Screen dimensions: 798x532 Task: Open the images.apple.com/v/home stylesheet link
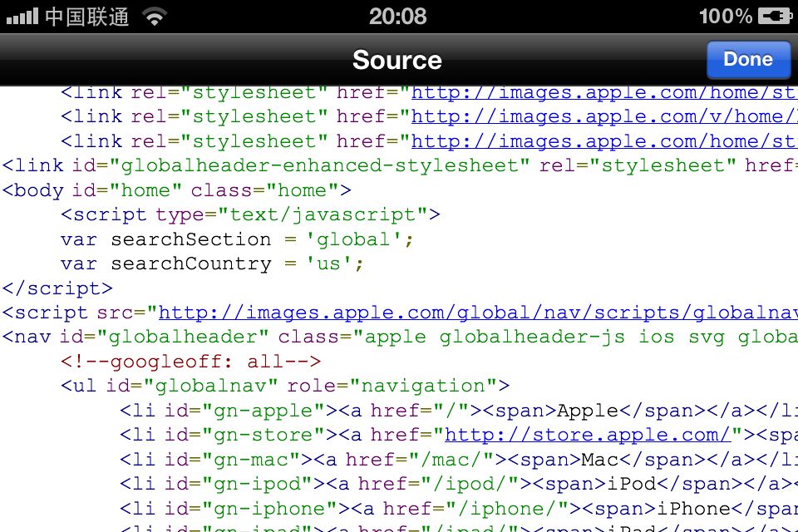tap(604, 116)
